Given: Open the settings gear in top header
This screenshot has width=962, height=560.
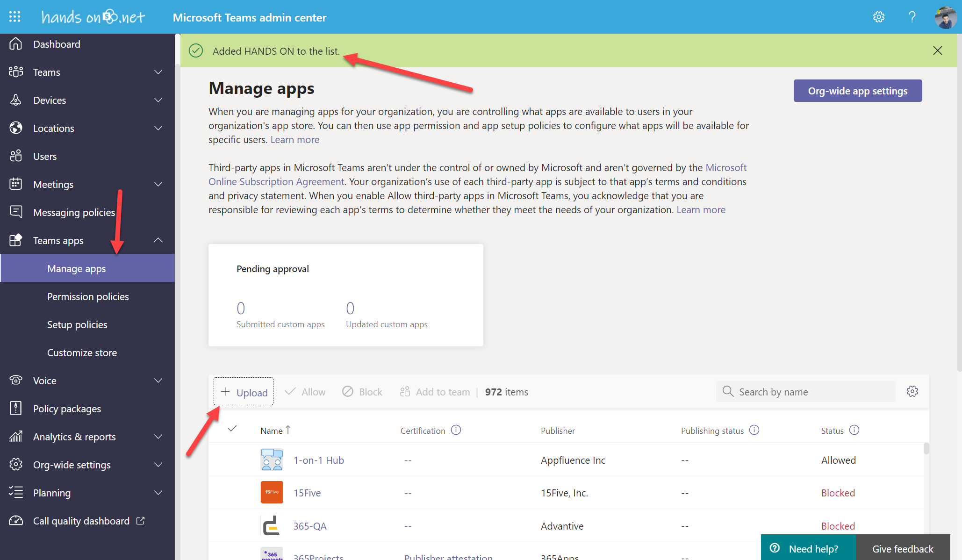Looking at the screenshot, I should click(x=878, y=17).
